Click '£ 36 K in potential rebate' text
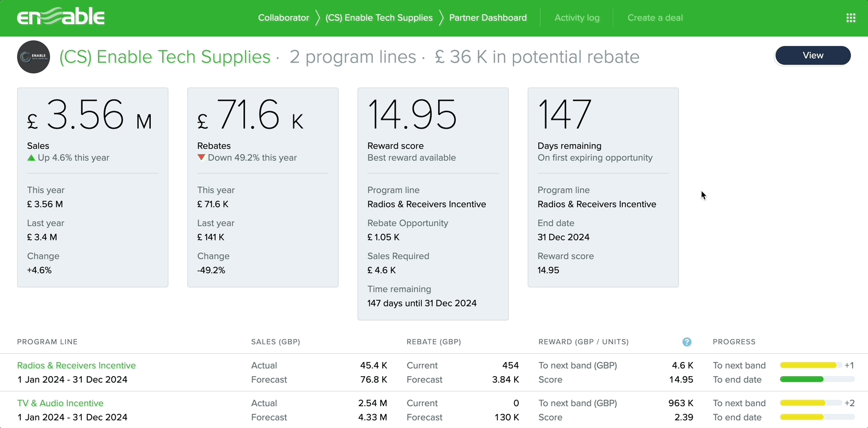 [x=537, y=57]
